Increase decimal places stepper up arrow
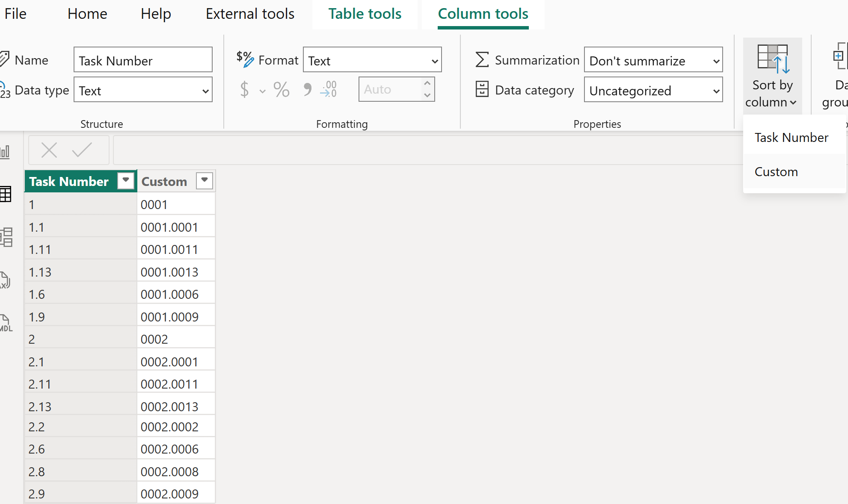The image size is (848, 504). (427, 83)
